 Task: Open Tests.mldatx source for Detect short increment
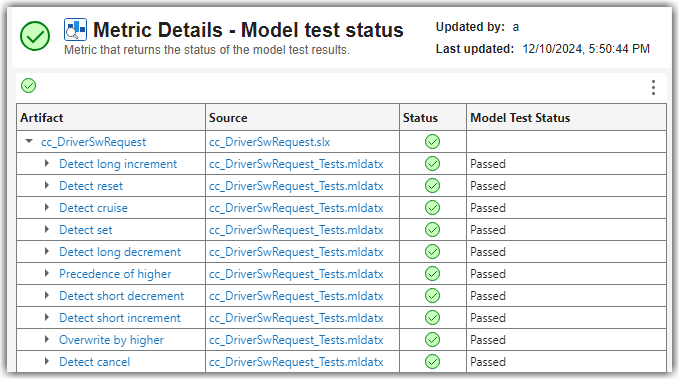pyautogui.click(x=296, y=318)
